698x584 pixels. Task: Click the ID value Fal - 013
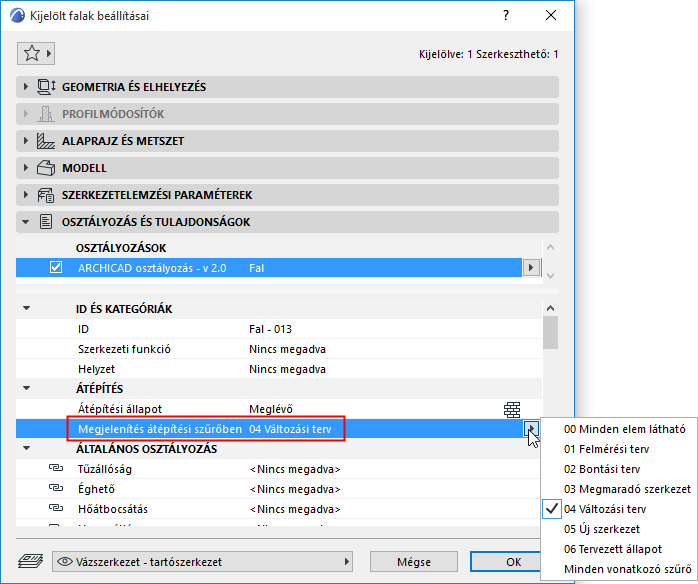270,329
